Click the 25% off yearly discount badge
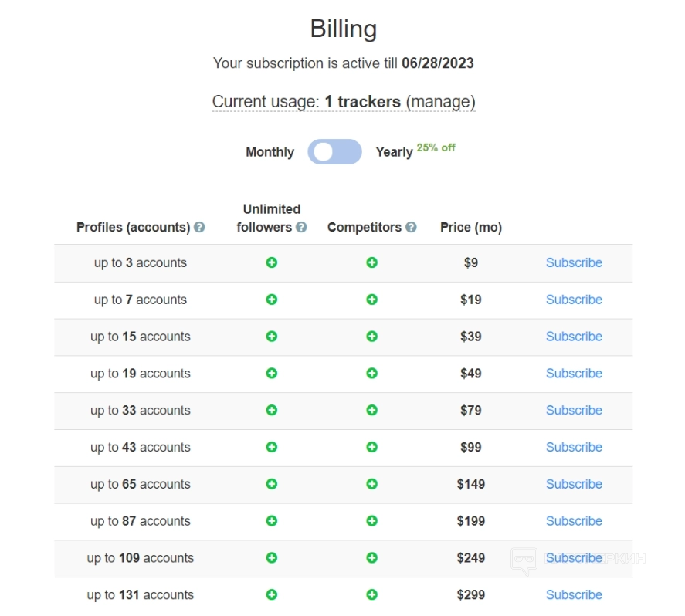The image size is (685, 616). tap(436, 147)
